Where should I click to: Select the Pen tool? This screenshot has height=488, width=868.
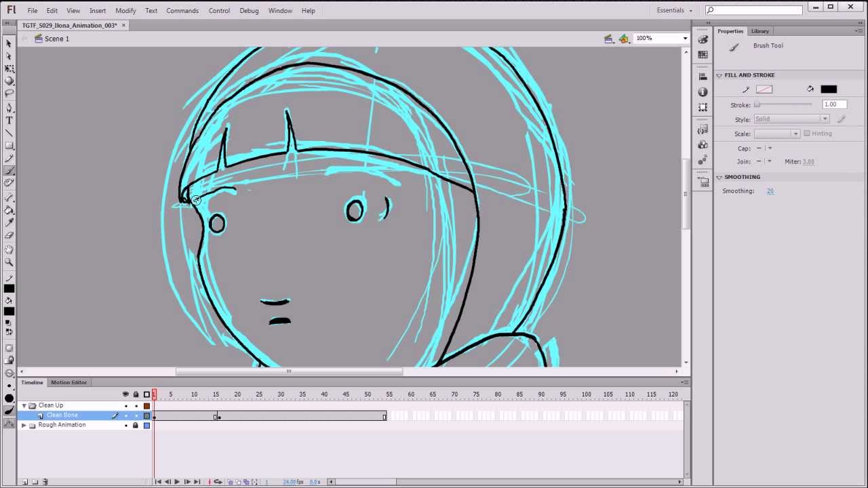[x=9, y=108]
